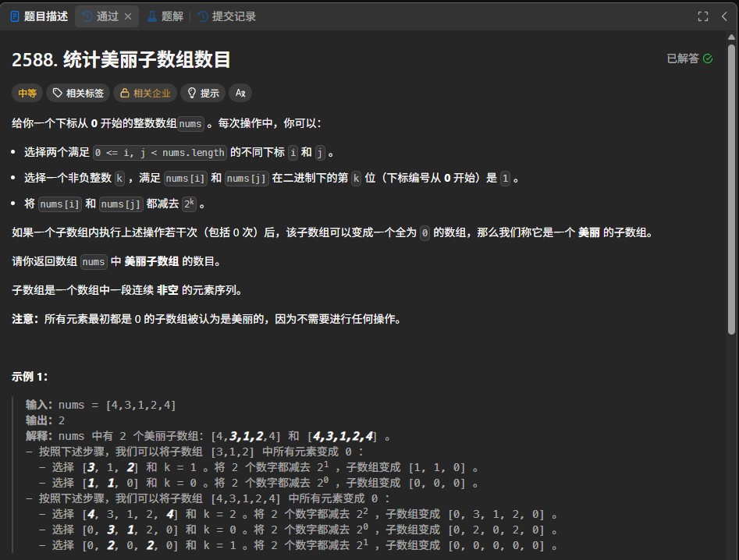Click the line 子数组是一个数组中一段连续非空的元素序列
This screenshot has height=560, width=739.
tap(126, 290)
